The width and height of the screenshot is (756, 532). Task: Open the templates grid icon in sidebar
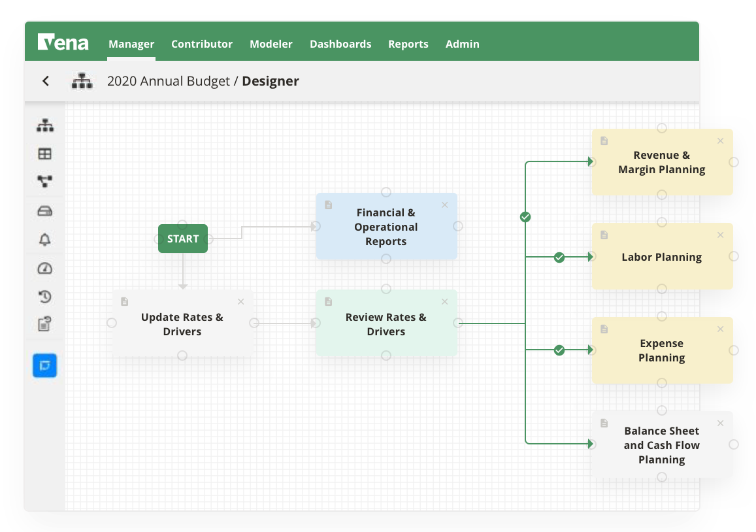click(x=44, y=154)
